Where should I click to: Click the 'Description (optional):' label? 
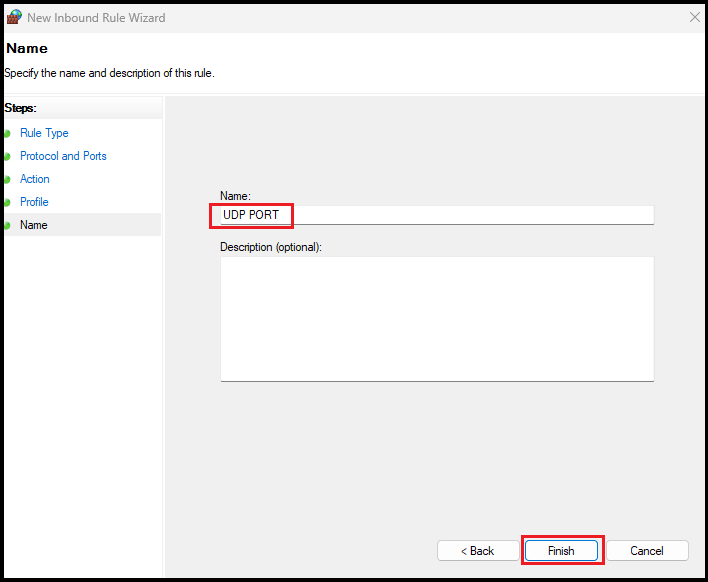271,246
